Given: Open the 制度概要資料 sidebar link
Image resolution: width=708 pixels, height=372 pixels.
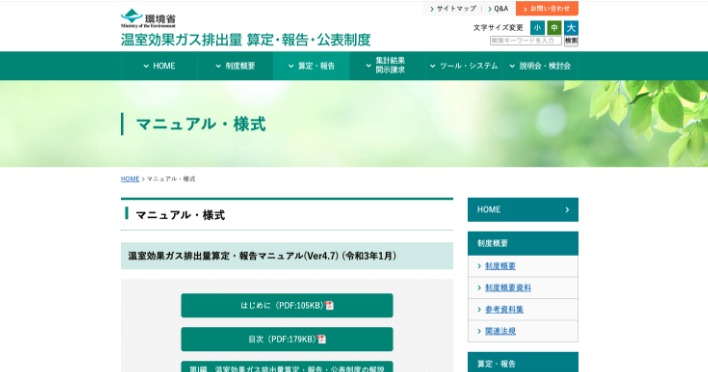Looking at the screenshot, I should click(x=508, y=288).
